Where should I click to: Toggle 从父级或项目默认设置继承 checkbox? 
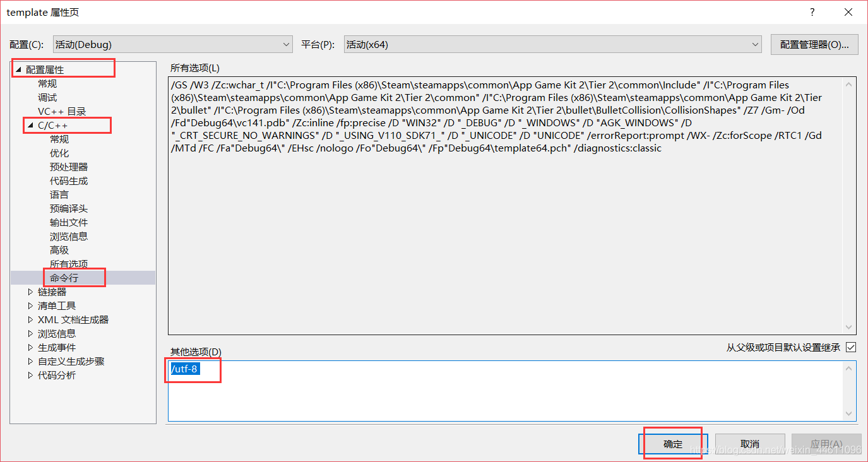tap(851, 348)
